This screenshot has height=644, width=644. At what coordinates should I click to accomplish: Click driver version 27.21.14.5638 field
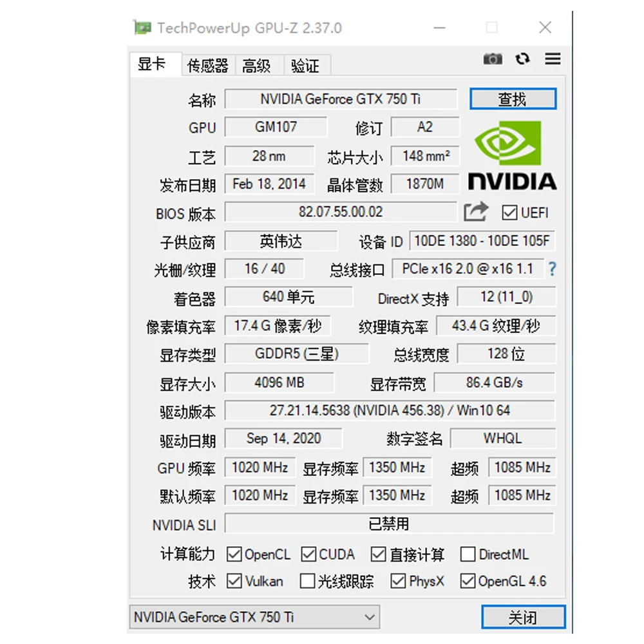390,411
